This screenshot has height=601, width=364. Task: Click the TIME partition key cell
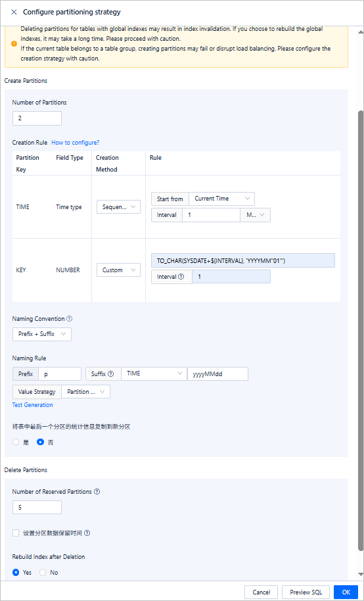point(22,207)
